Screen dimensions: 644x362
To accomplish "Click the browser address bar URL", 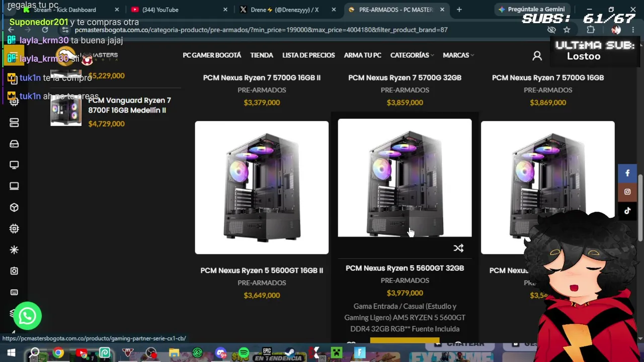I will (x=261, y=30).
